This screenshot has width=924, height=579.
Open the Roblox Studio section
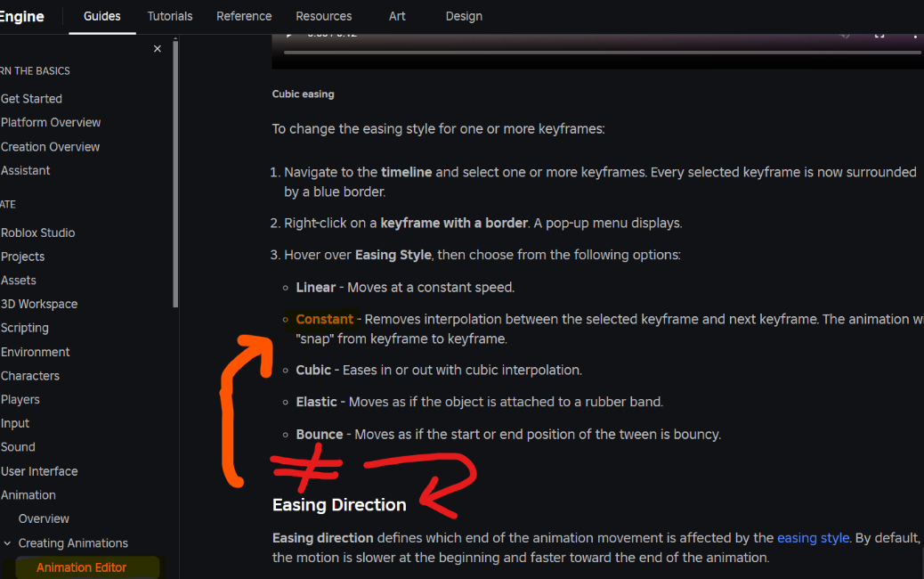(38, 232)
